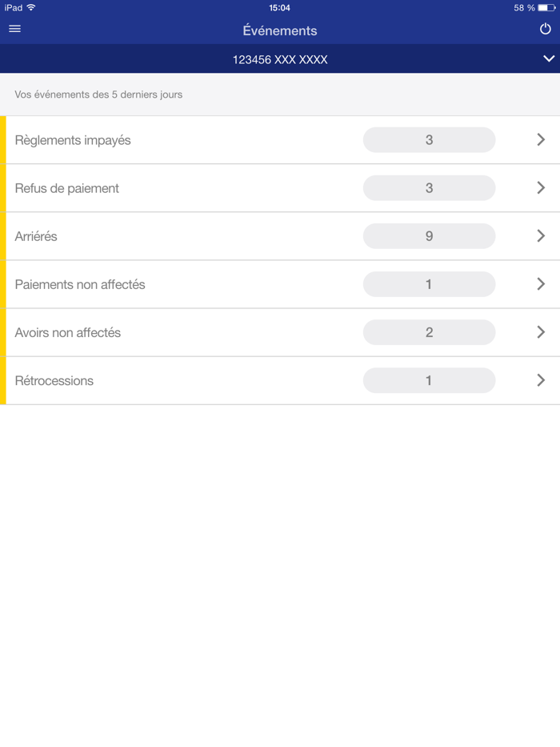Viewport: 560px width, 747px height.
Task: Tap the text Vos événements des 5 derniers jours
Action: pyautogui.click(x=98, y=94)
